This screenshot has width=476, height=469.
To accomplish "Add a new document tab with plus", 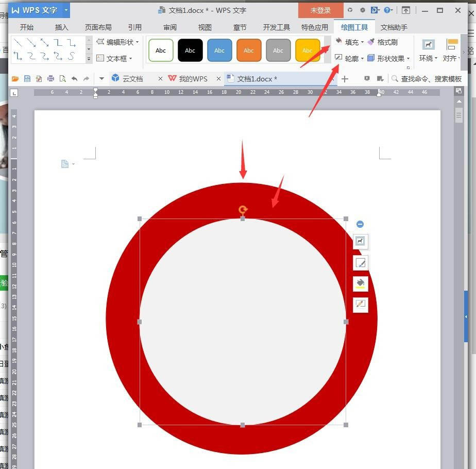I will click(345, 79).
